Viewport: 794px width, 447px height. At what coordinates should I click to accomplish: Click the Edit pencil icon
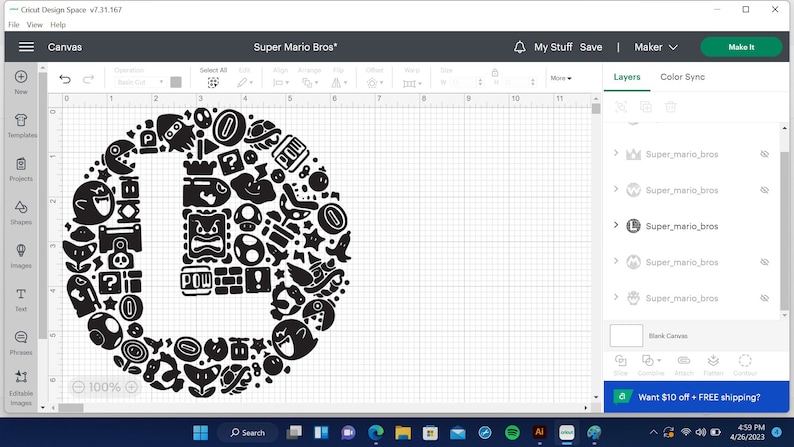tap(243, 83)
